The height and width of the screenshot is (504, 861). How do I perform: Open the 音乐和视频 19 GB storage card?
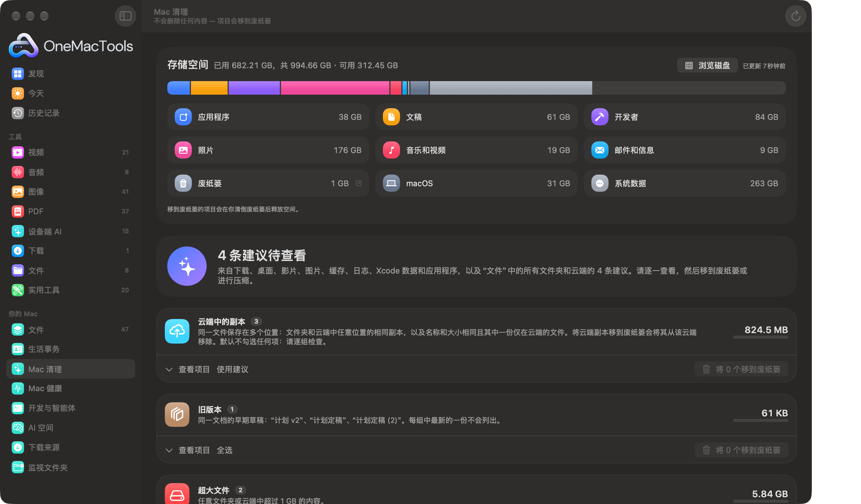coord(476,150)
